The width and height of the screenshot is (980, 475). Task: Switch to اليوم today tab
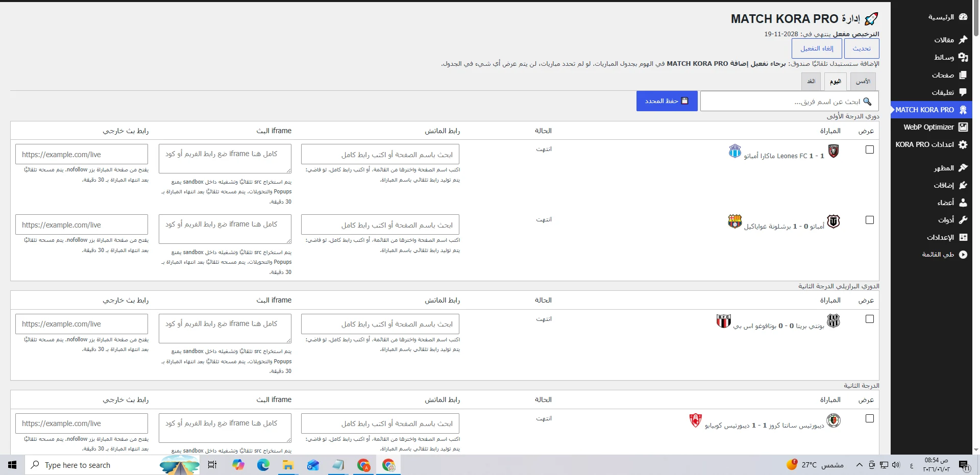836,82
